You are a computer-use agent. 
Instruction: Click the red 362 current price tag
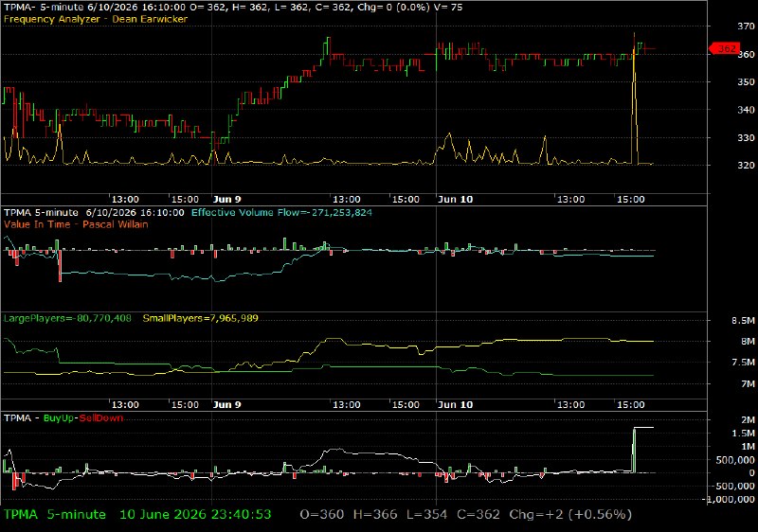click(x=724, y=48)
